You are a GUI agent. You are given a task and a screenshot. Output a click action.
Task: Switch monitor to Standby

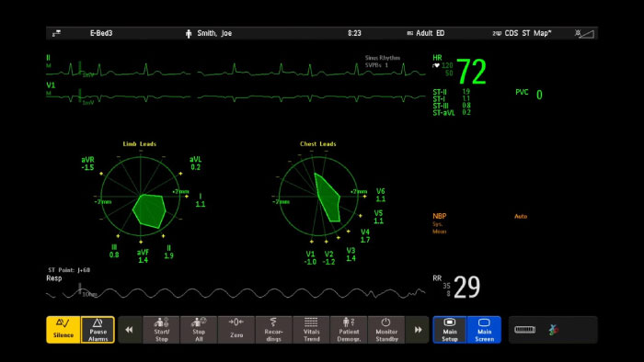click(386, 330)
